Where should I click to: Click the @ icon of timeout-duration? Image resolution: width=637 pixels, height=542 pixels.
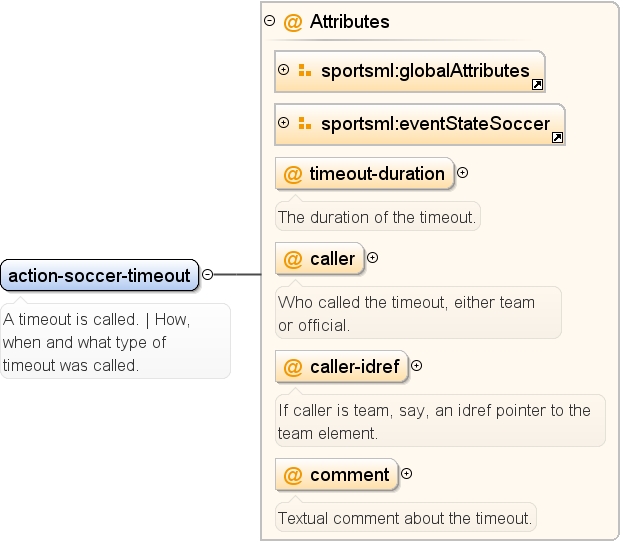point(293,174)
